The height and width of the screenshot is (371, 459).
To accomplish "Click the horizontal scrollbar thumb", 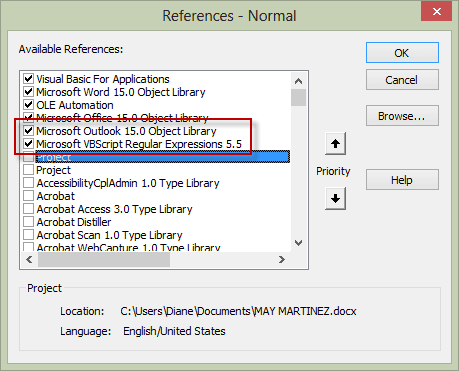I will click(104, 259).
